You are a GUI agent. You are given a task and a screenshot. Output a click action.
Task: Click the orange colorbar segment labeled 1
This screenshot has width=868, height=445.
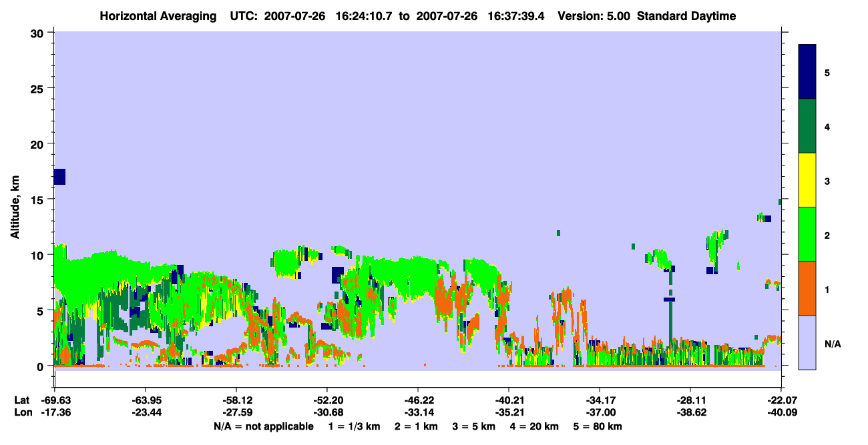click(807, 288)
